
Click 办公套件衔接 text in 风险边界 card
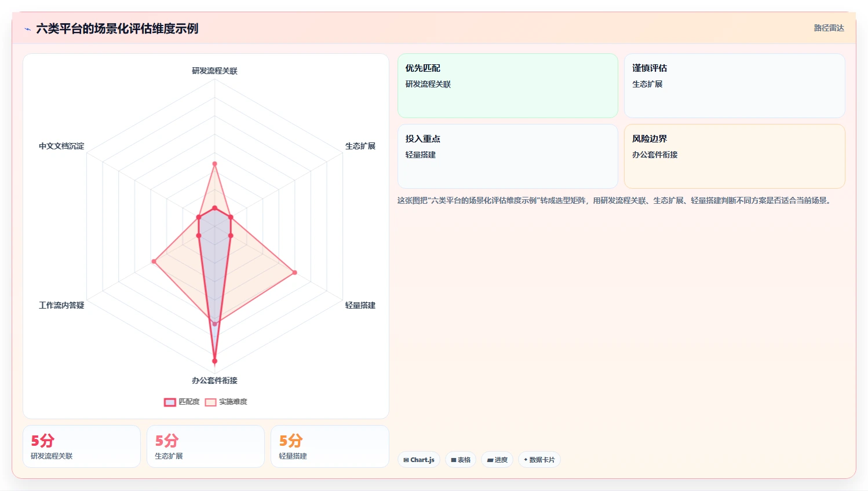(x=655, y=155)
